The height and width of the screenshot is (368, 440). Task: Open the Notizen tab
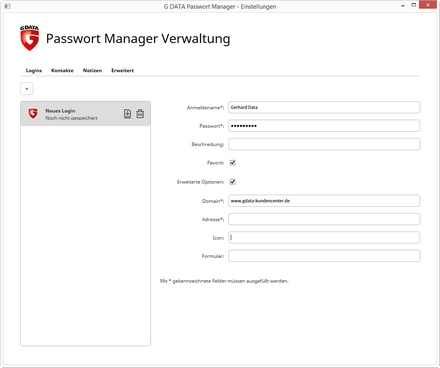pyautogui.click(x=92, y=70)
